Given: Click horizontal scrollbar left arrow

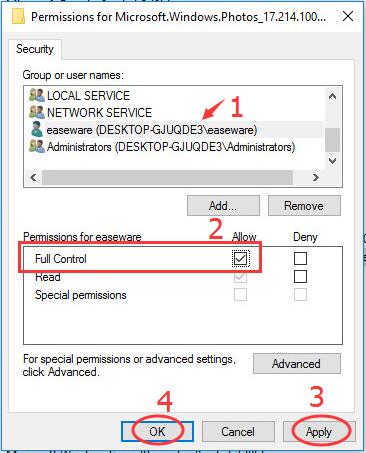Looking at the screenshot, I should click(x=33, y=177).
